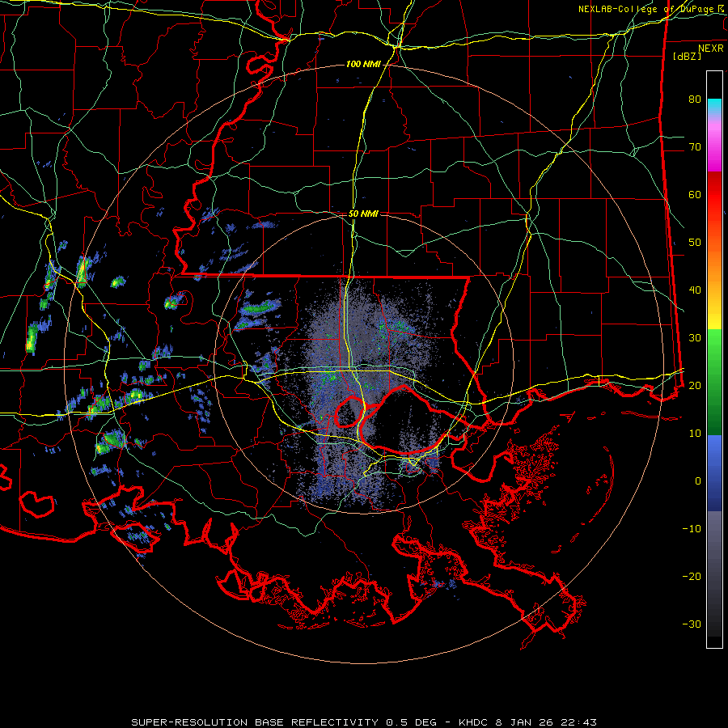
Task: Select the 10 value on the dBZ scale
Action: [x=695, y=434]
